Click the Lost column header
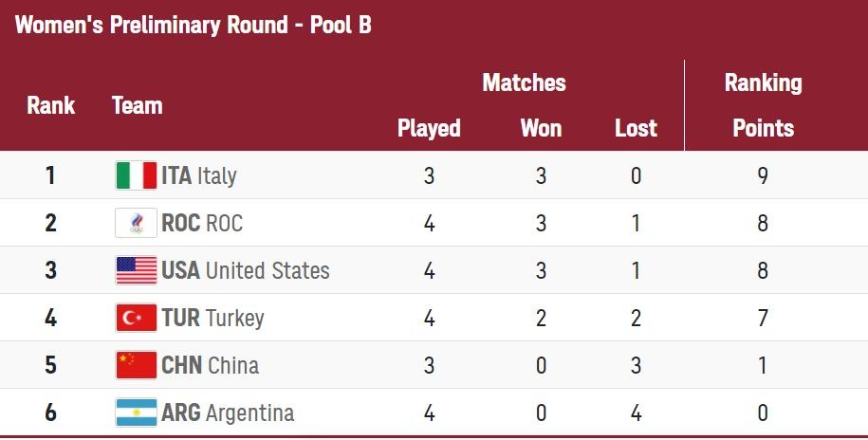 point(636,128)
